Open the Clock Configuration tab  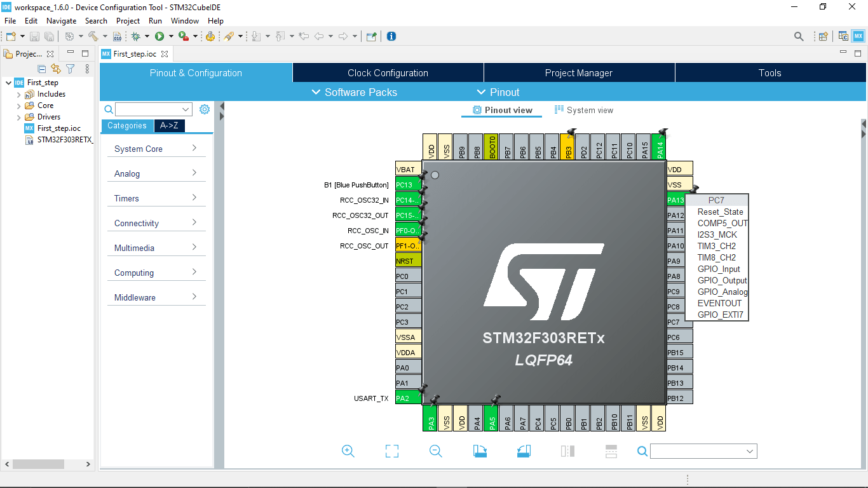click(x=388, y=72)
